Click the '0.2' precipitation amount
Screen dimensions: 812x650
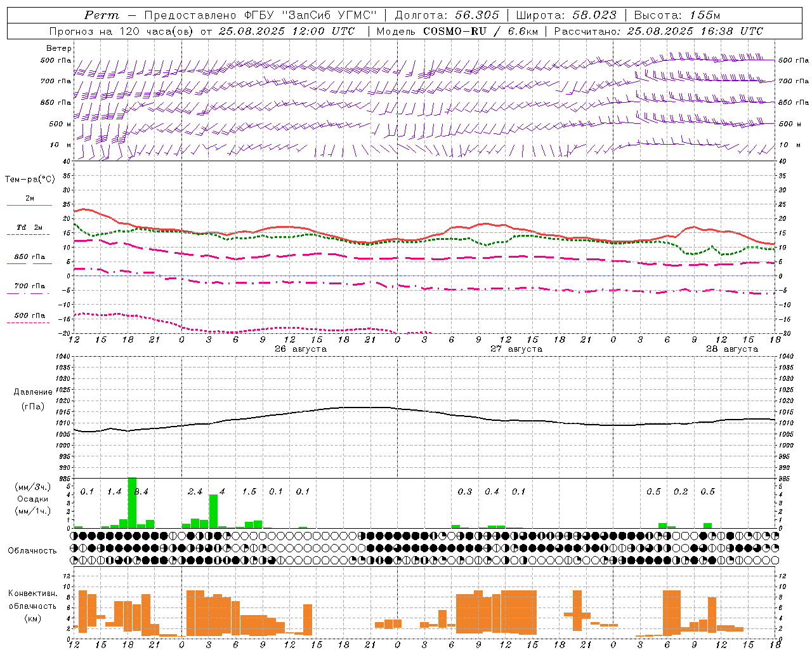coord(681,492)
